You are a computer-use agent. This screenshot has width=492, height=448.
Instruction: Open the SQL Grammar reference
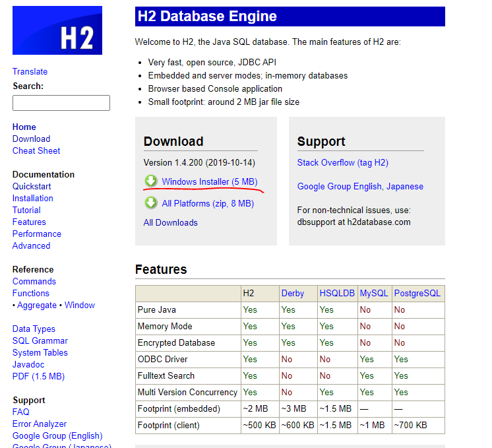[x=40, y=341]
